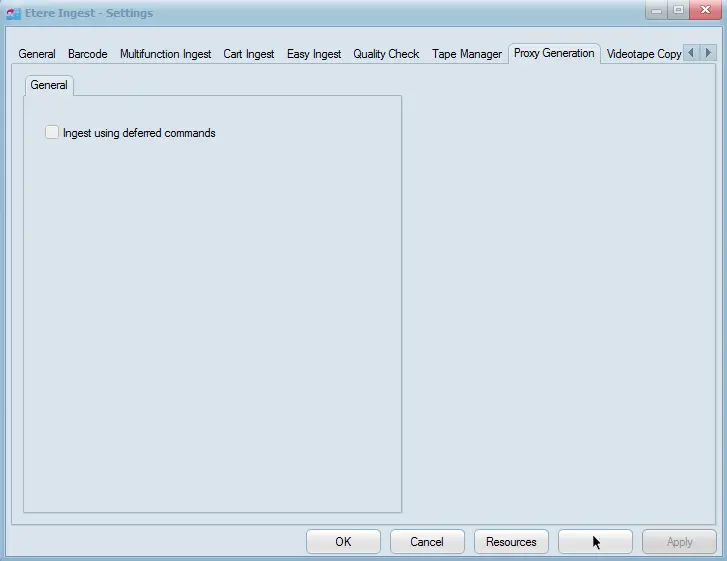727x561 pixels.
Task: Click Cancel to discard settings
Action: 427,542
